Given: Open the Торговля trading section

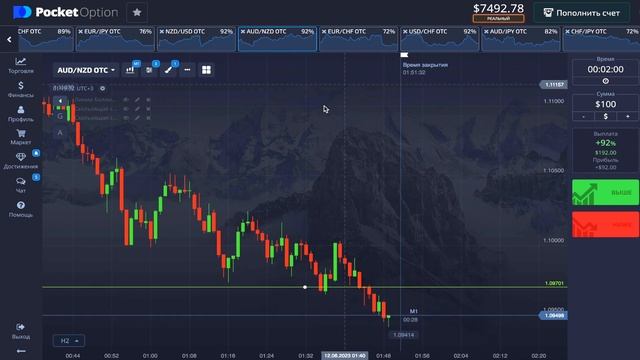Looking at the screenshot, I should tap(20, 65).
